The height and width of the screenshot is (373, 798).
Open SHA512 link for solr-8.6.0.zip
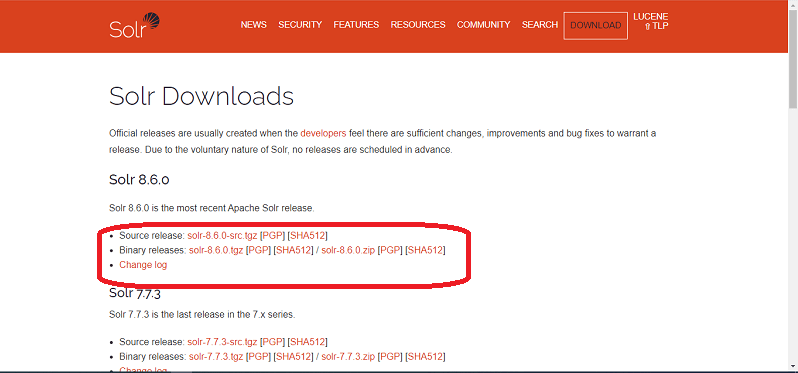425,250
